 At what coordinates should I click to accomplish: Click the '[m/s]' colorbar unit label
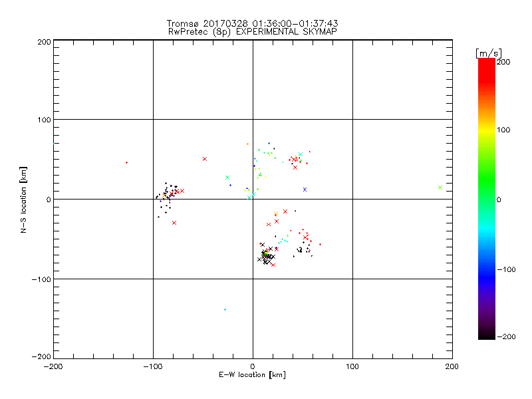[489, 53]
